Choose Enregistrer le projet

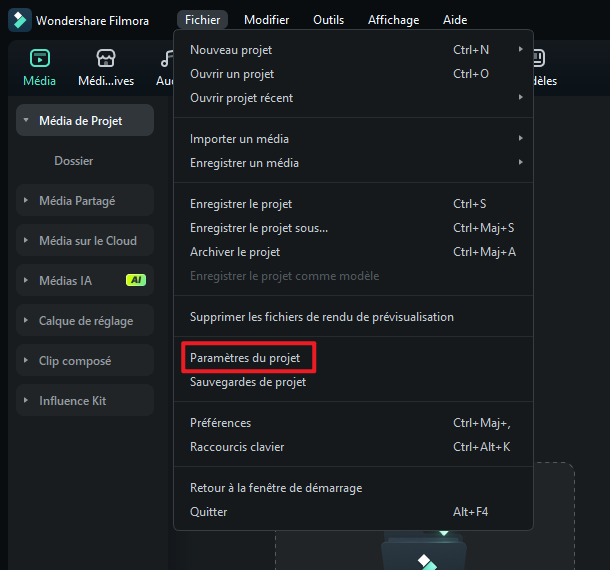(x=353, y=204)
